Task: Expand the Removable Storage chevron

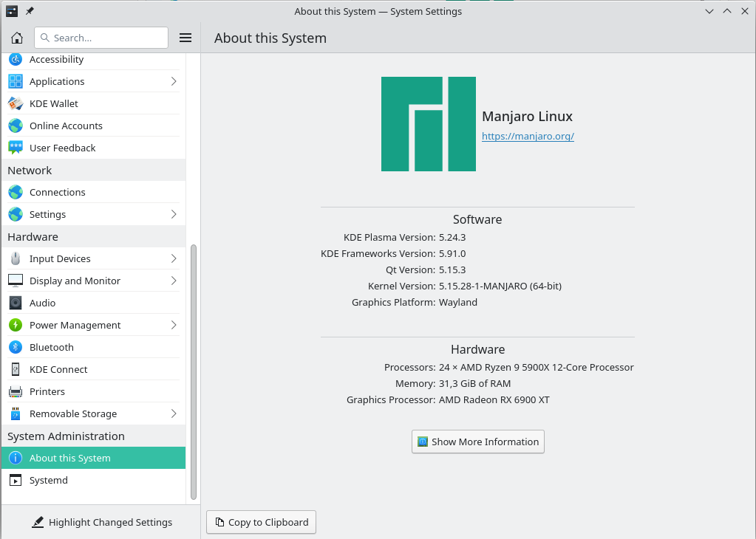Action: tap(174, 413)
